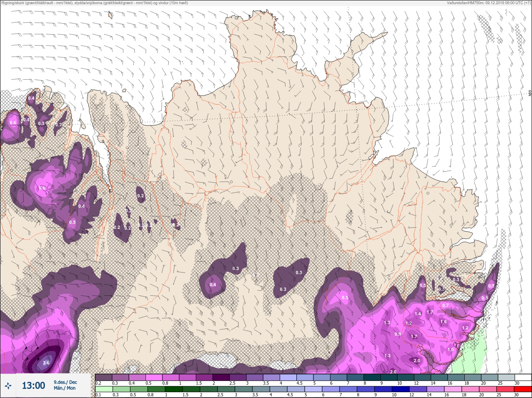Click the dark navy blue lower legend swatch after 10
The image size is (532, 398).
401,389
